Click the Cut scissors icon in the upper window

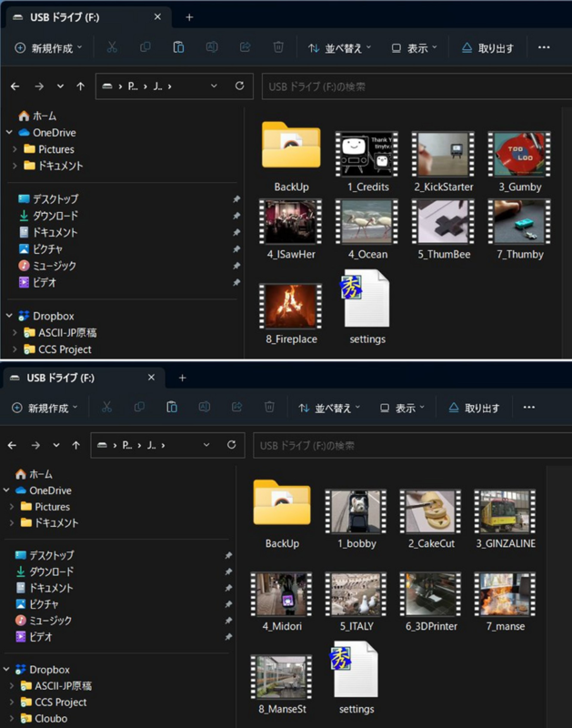[112, 47]
